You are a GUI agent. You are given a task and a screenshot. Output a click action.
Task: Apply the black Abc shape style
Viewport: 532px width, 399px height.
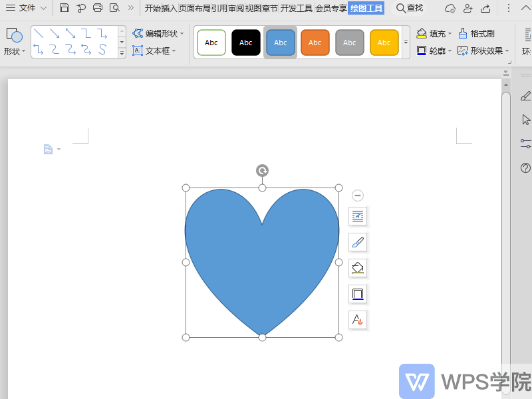[x=246, y=43]
